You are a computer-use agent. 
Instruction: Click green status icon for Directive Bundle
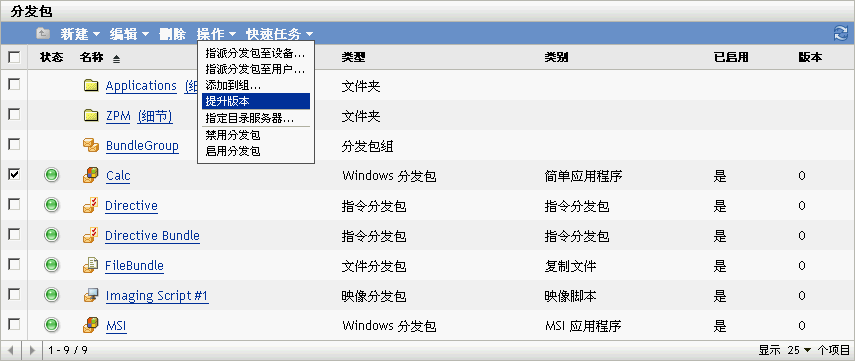pos(51,236)
